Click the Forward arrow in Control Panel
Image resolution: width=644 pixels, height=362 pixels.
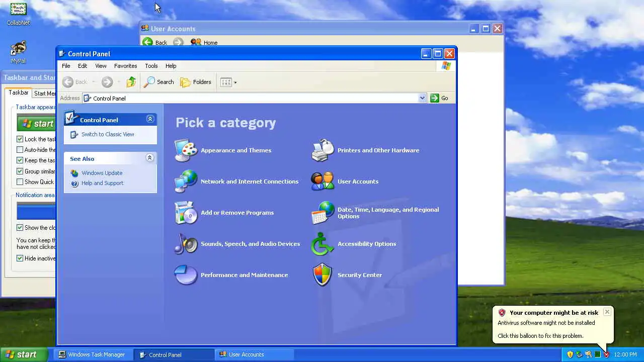(x=107, y=82)
